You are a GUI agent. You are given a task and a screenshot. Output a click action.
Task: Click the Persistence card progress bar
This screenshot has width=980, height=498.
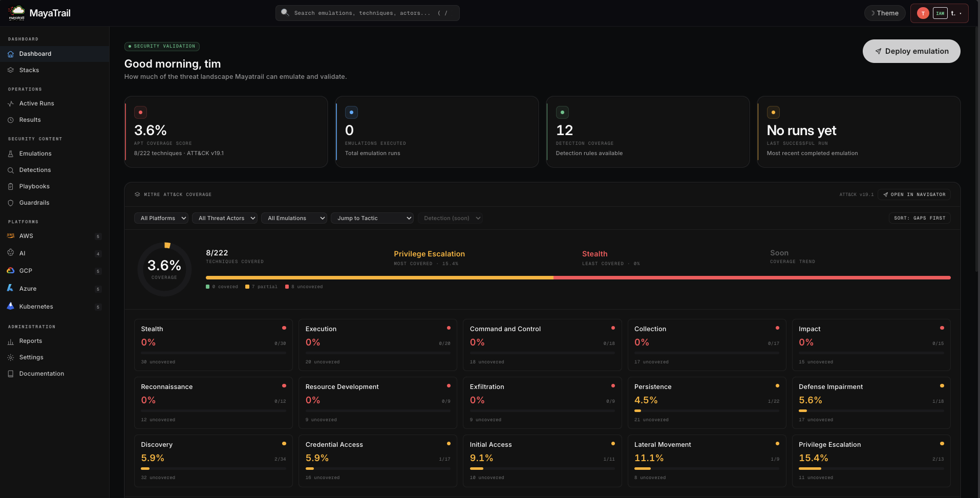pos(707,410)
